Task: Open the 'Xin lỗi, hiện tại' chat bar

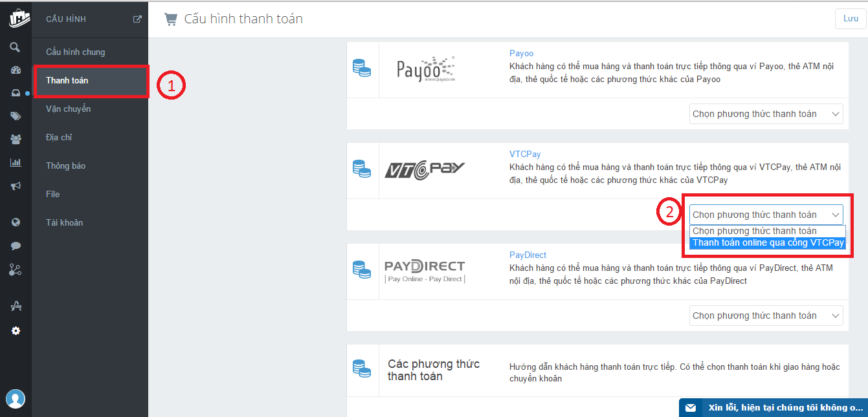Action: pyautogui.click(x=773, y=408)
